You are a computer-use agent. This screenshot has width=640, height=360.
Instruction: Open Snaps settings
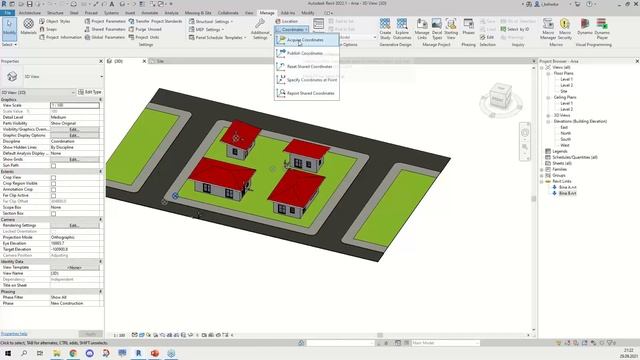tap(48, 29)
